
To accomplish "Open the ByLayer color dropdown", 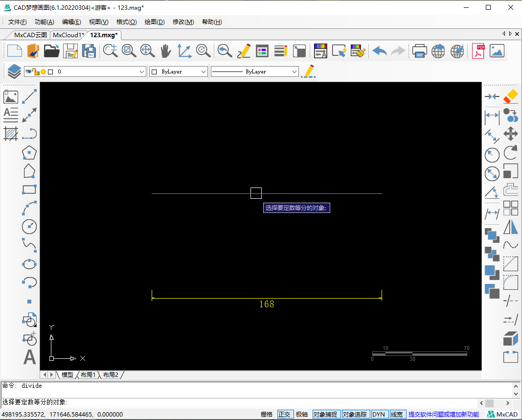I will [x=204, y=72].
